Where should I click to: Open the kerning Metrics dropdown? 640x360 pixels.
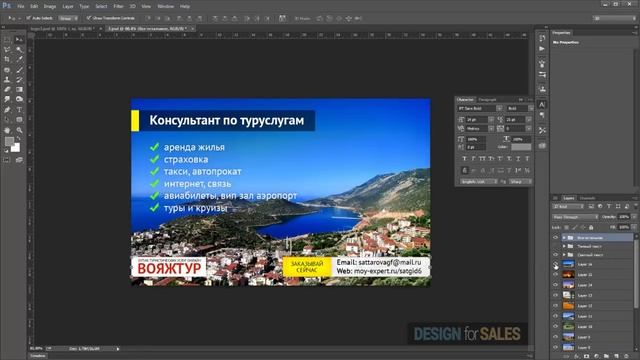491,129
